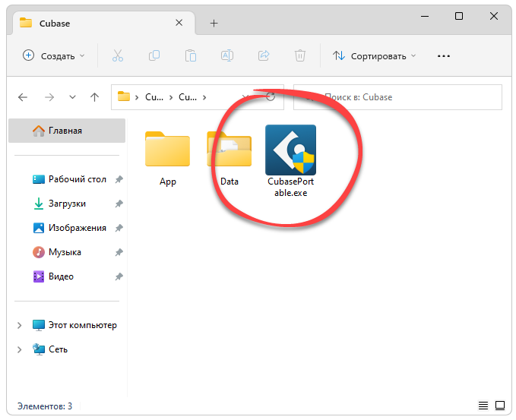Add a new Explorer tab
The image size is (516, 420).
click(214, 23)
